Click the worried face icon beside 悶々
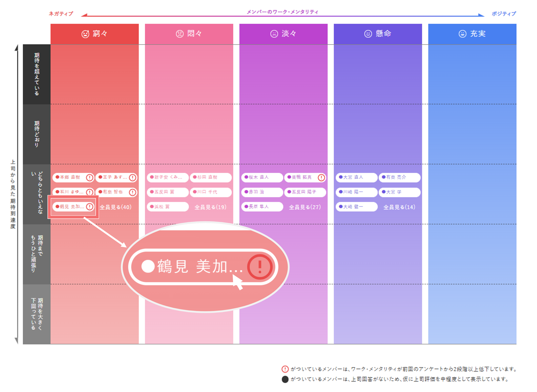This screenshot has width=537, height=392. [x=180, y=34]
